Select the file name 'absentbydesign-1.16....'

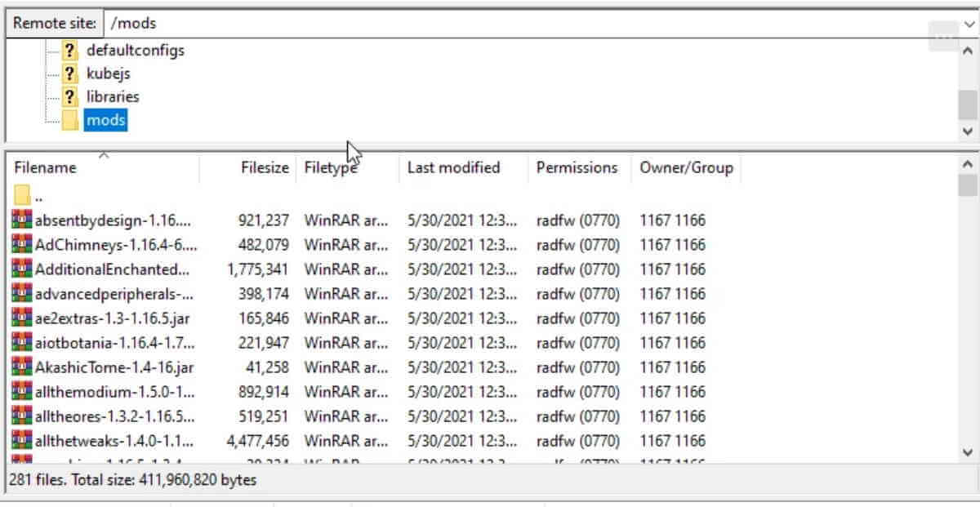coord(113,220)
